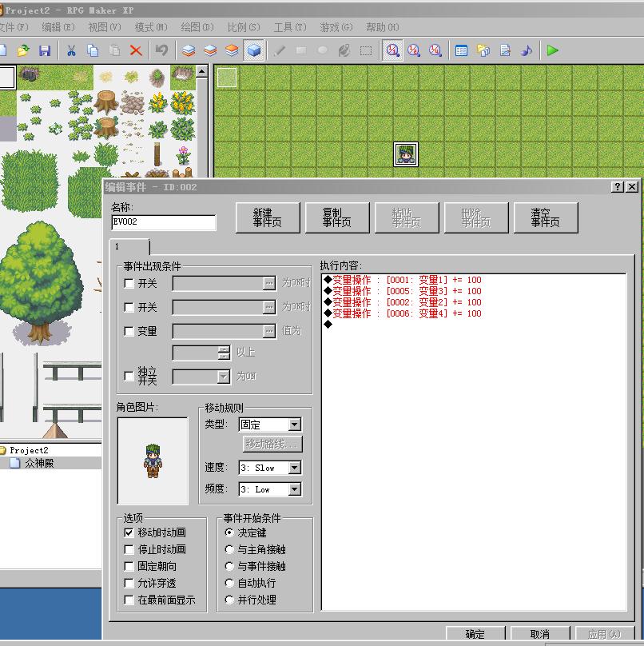Image resolution: width=644 pixels, height=646 pixels.
Task: Enable the 允许穿透 checkbox
Action: pos(129,584)
